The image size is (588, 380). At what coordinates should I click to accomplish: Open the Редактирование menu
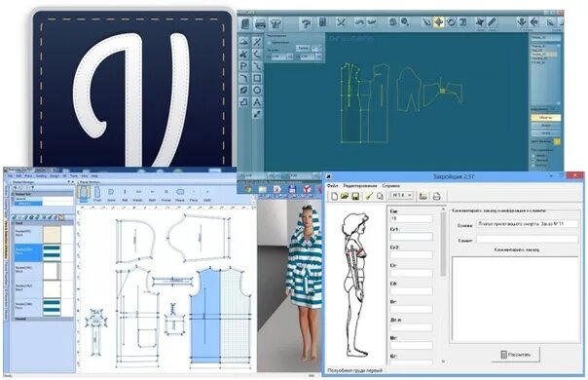coord(360,185)
